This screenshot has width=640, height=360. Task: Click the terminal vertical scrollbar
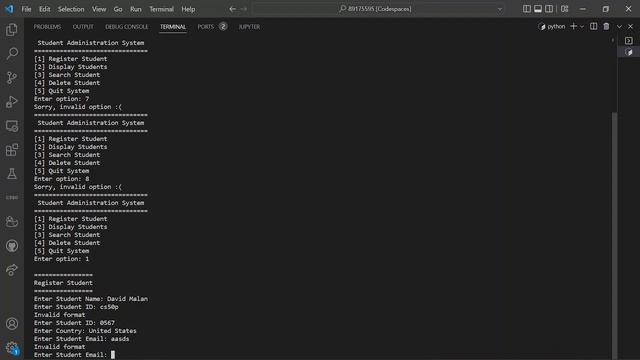point(614,235)
